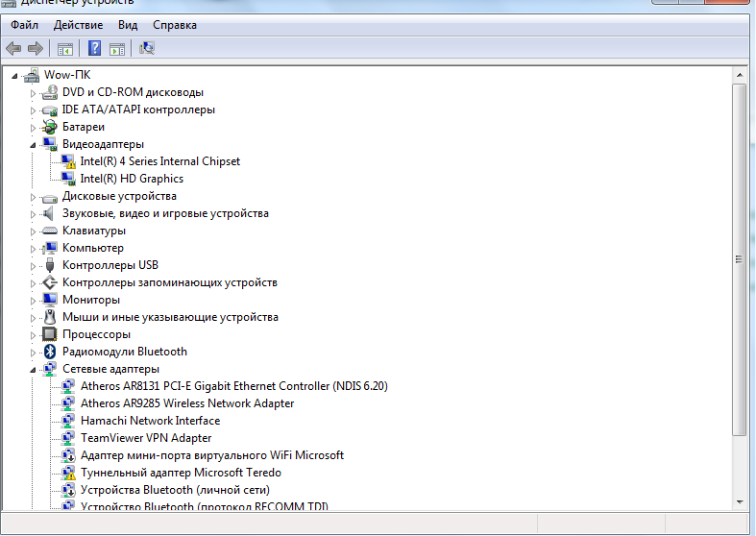Select the Wow-ПК computer name
Viewport: 756px width, 536px height.
pos(67,75)
